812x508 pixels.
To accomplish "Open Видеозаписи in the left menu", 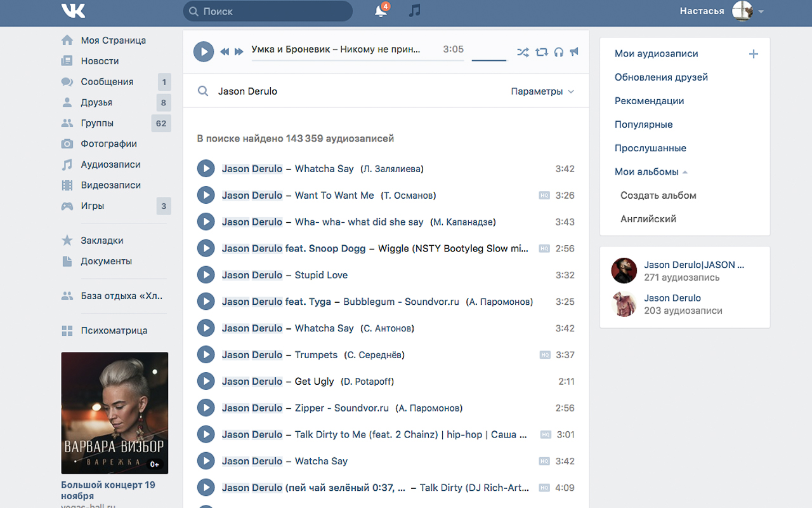I will 111,185.
